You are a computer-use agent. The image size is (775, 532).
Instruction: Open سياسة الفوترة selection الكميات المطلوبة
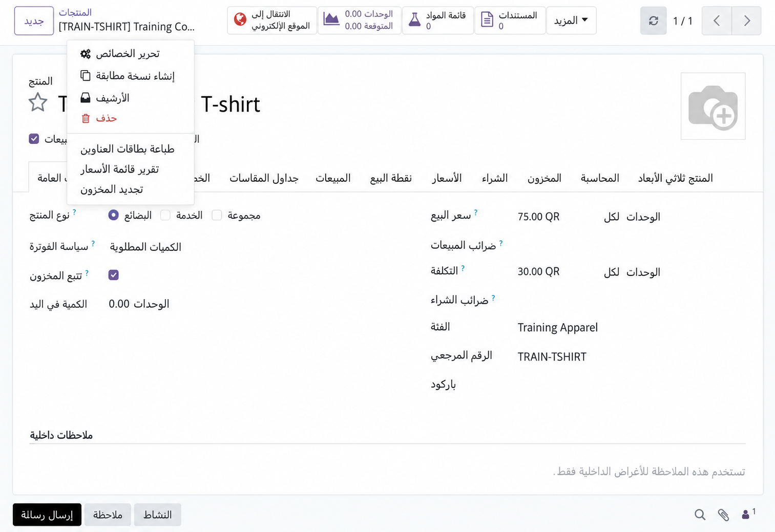[x=145, y=247]
